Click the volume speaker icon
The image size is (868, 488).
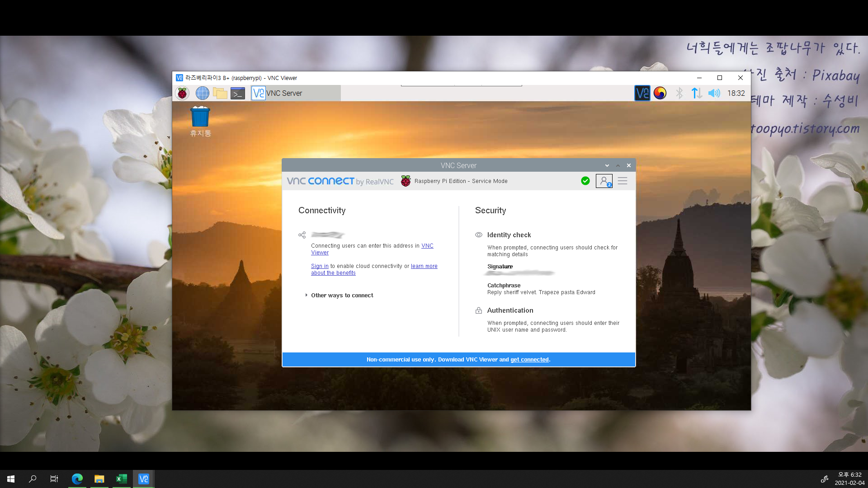(x=714, y=93)
